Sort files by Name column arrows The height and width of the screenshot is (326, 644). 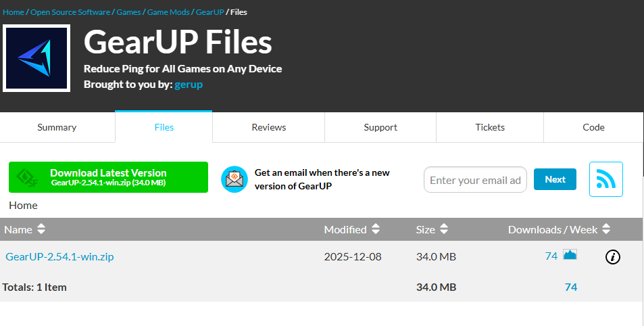(x=41, y=229)
